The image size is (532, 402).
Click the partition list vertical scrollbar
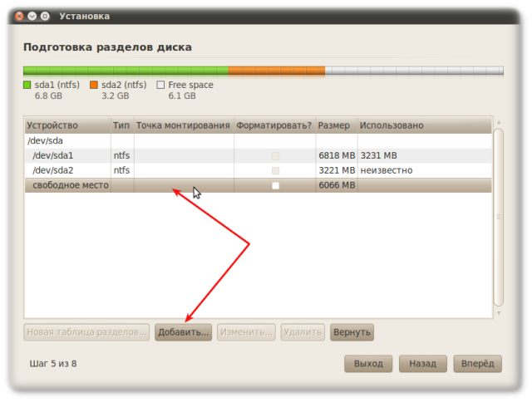[499, 216]
